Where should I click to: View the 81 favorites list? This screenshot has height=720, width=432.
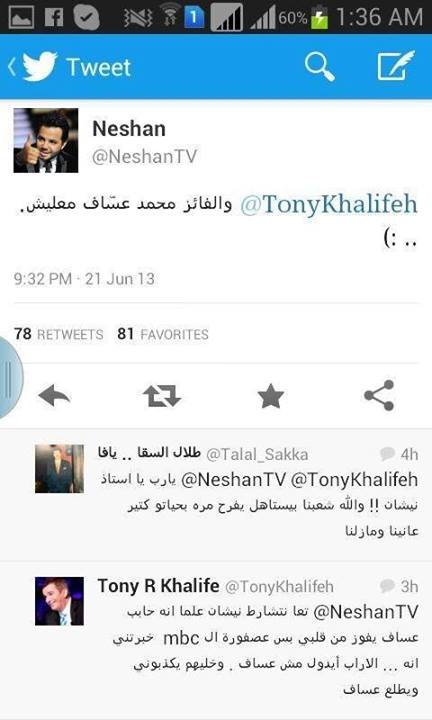click(163, 334)
